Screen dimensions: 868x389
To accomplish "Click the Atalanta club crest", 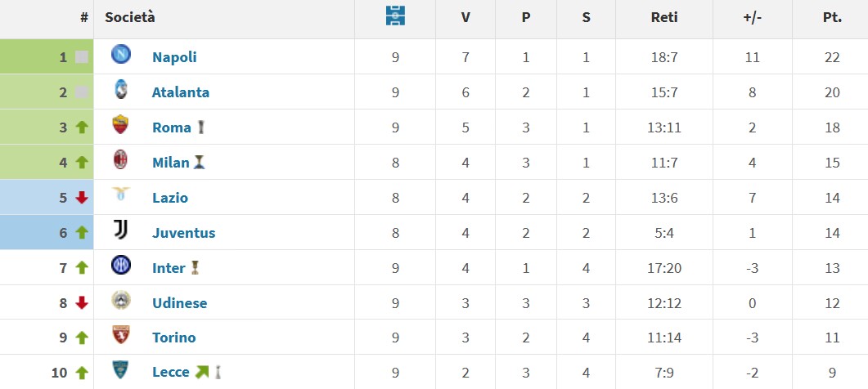I will [x=121, y=89].
